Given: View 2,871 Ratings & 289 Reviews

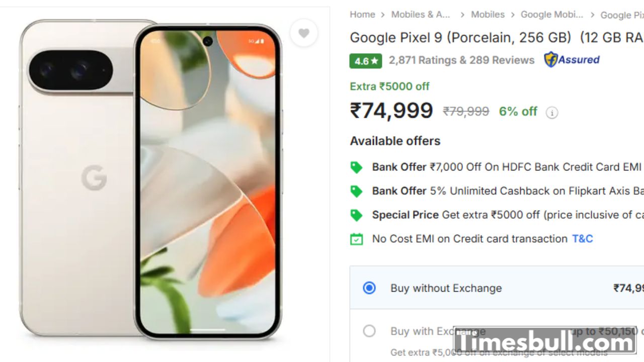Looking at the screenshot, I should tap(461, 60).
